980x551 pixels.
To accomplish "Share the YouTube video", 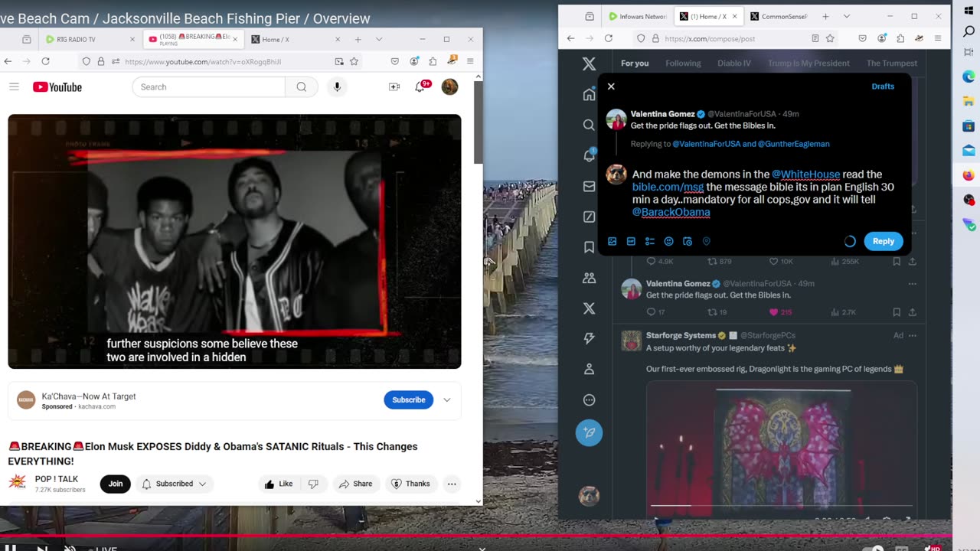I will (355, 484).
